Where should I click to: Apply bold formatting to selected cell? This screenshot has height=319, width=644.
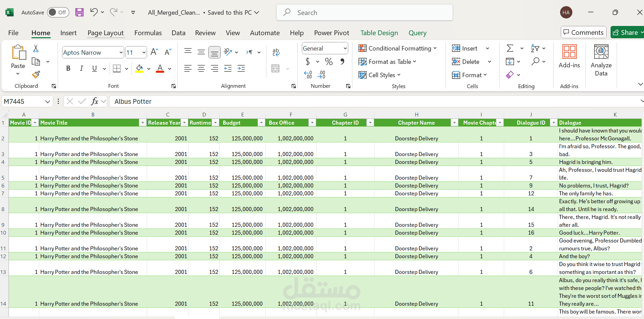tap(68, 68)
